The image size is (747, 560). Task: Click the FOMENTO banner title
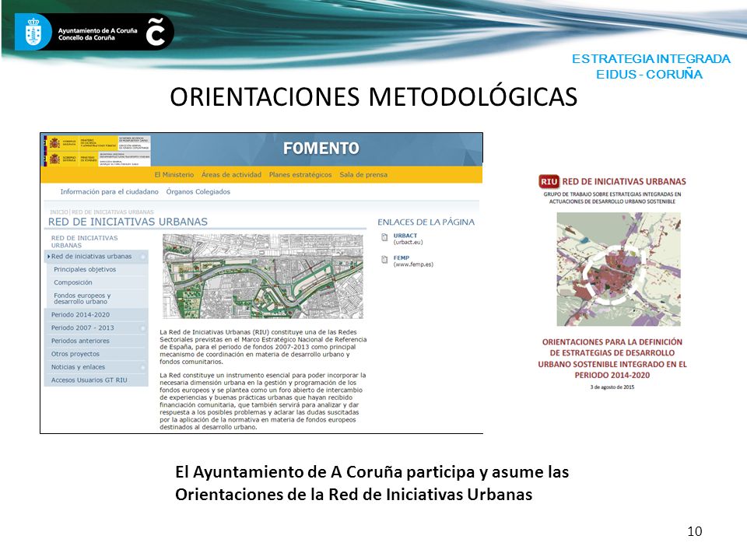tap(321, 148)
